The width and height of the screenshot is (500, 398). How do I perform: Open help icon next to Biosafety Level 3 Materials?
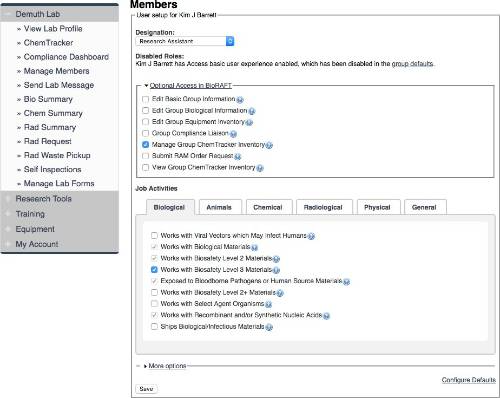(276, 270)
